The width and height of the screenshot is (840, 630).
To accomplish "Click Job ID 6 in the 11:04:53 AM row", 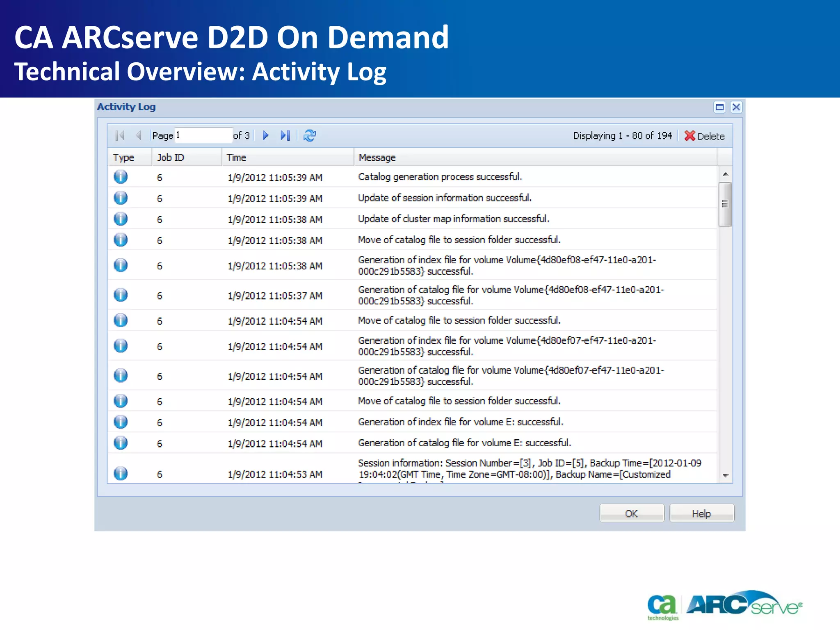I will (x=160, y=474).
